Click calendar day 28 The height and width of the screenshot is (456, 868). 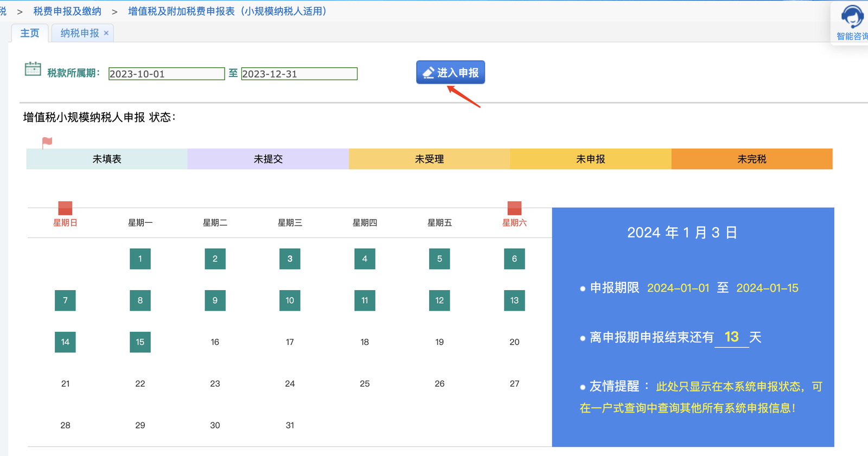point(65,426)
